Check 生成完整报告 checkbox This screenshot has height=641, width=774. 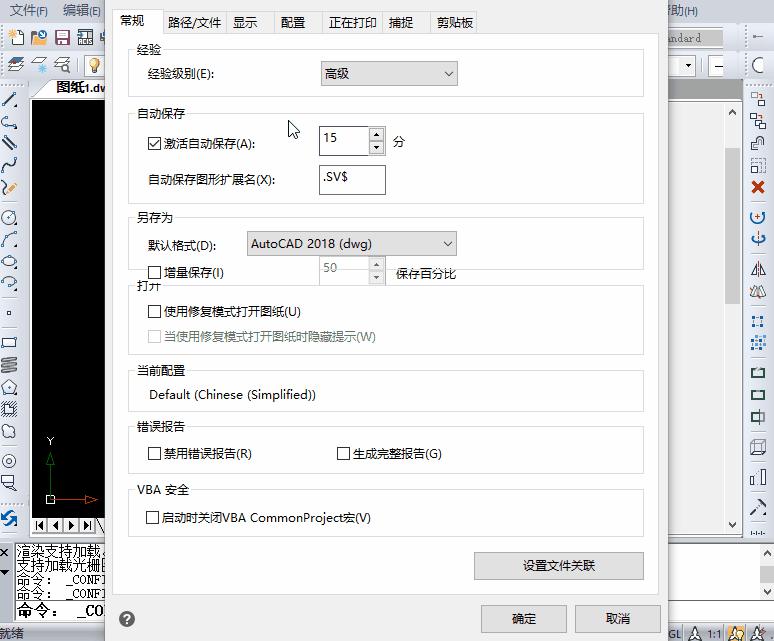point(343,453)
